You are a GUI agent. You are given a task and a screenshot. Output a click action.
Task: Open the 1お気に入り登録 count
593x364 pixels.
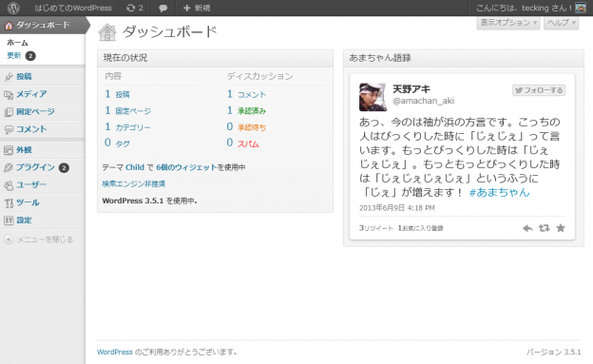pyautogui.click(x=420, y=228)
